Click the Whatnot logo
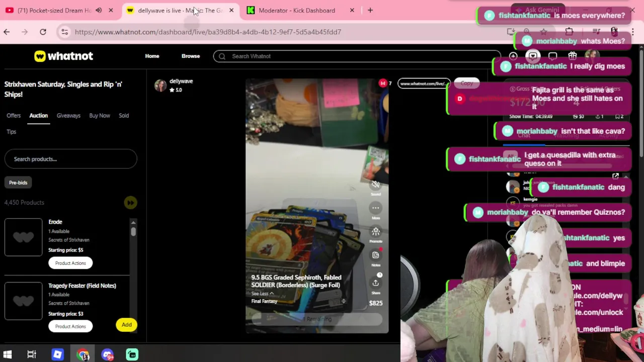The width and height of the screenshot is (644, 362). (63, 56)
